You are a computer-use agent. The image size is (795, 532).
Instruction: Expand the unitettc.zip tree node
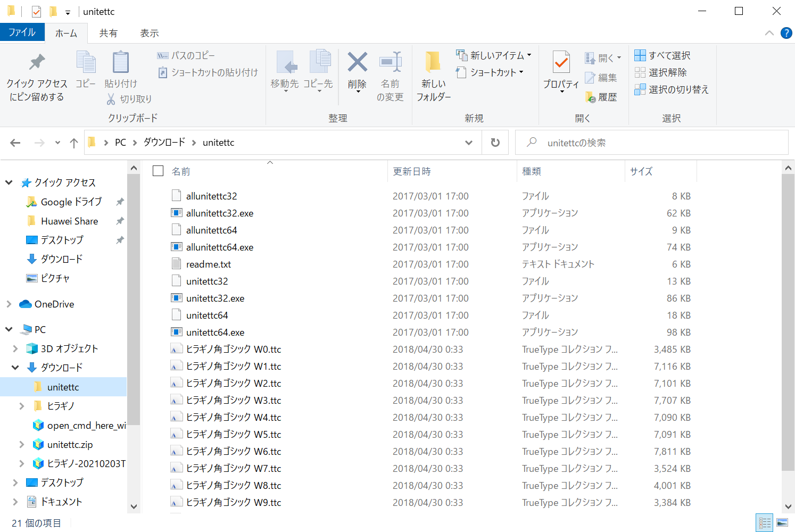coord(22,444)
